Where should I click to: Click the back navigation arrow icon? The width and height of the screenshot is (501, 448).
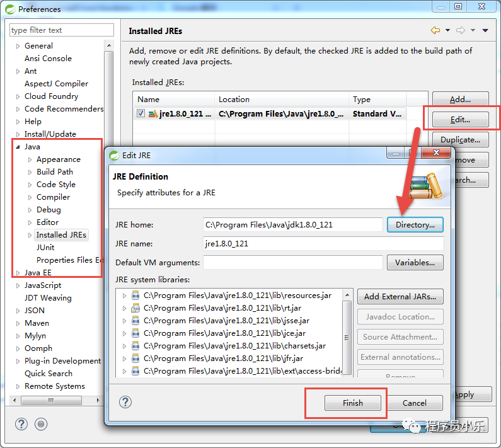tap(435, 30)
